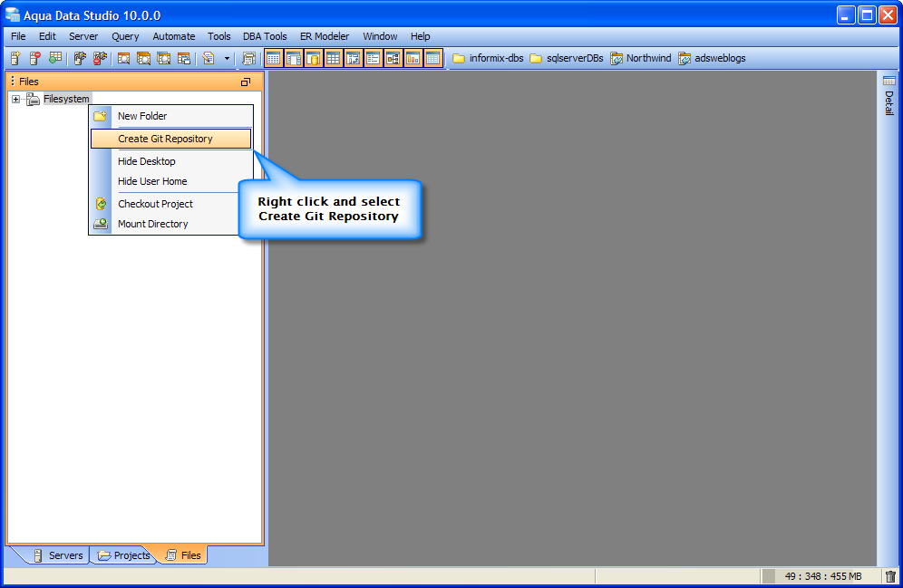Click the second query window magnifier icon

[143, 58]
